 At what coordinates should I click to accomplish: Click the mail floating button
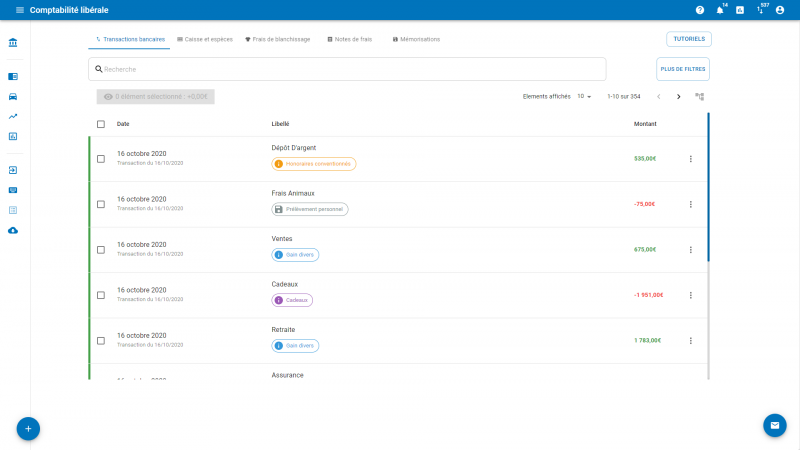pyautogui.click(x=775, y=425)
